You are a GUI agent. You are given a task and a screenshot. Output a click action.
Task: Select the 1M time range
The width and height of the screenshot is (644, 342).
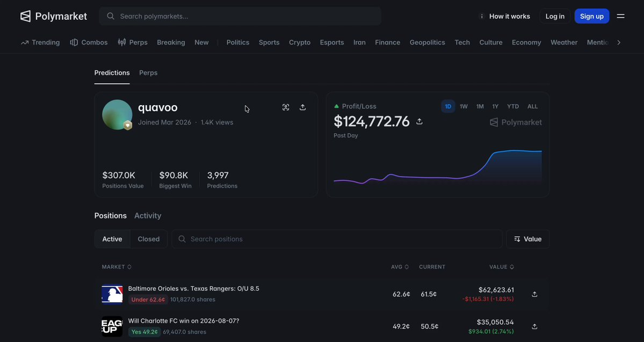tap(480, 106)
